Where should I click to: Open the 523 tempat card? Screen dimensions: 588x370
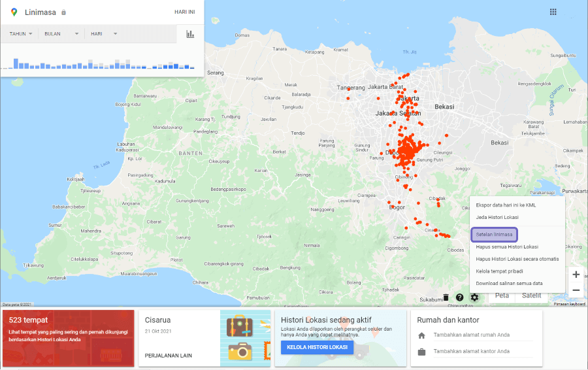point(68,338)
